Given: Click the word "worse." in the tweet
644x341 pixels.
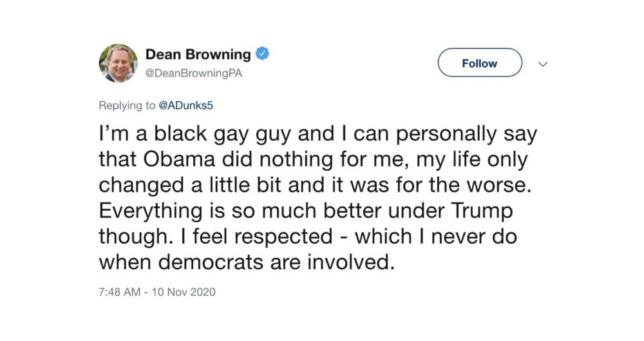Looking at the screenshot, I should coord(499,186).
